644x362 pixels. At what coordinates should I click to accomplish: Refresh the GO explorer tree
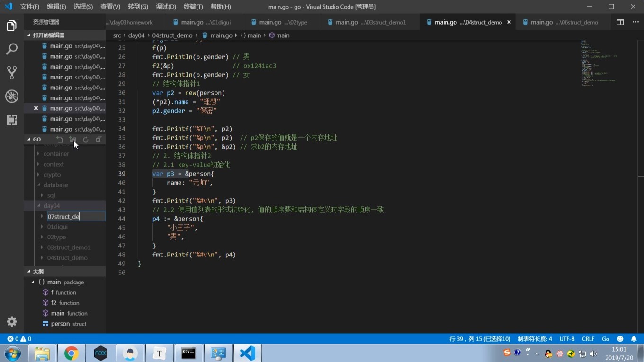(86, 140)
